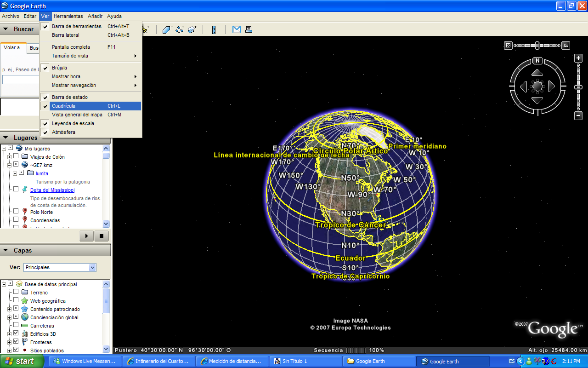Click the Add Image Overlay toolbar icon
The width and height of the screenshot is (588, 368).
[192, 29]
